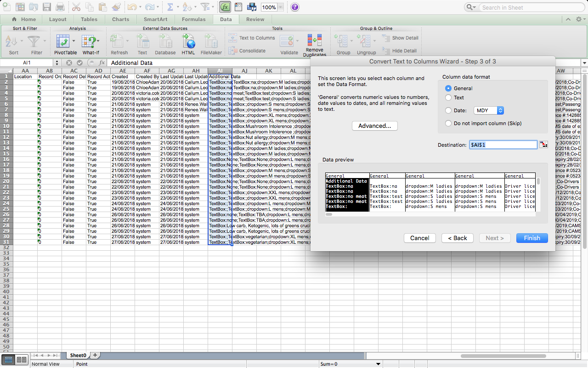588x368 pixels.
Task: Click the destination range selector icon
Action: (544, 145)
